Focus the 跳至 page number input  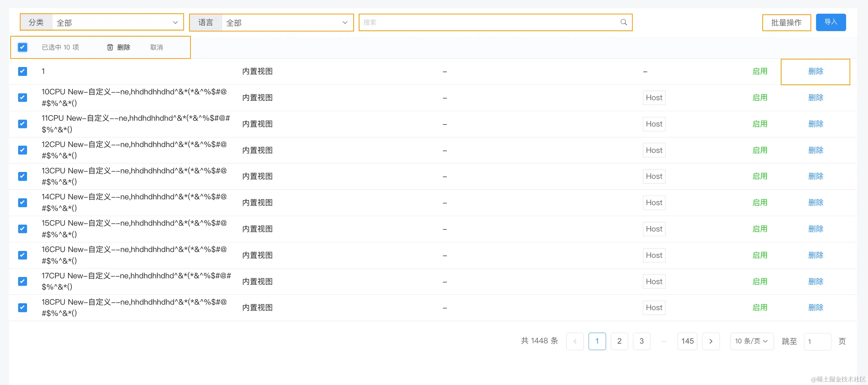point(817,341)
